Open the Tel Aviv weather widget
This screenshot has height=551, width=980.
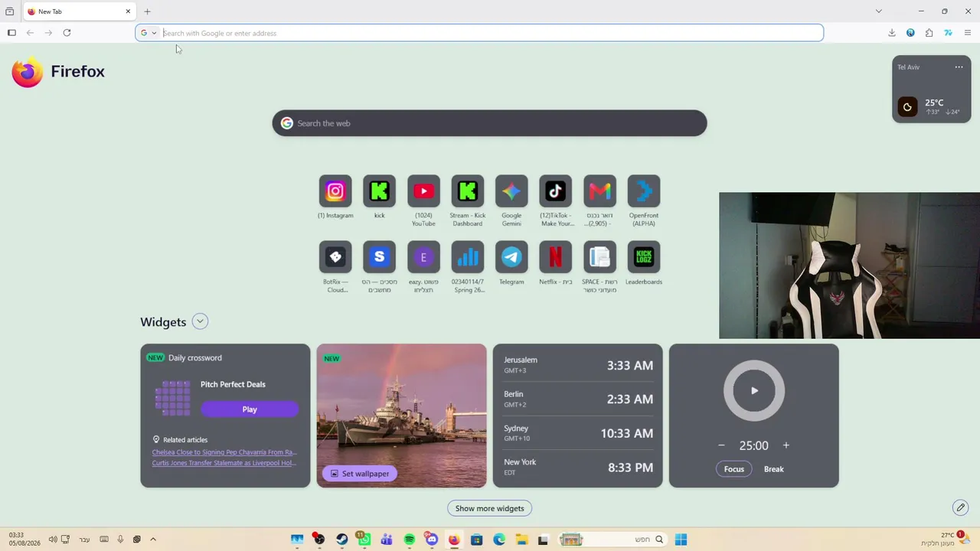[x=932, y=89]
